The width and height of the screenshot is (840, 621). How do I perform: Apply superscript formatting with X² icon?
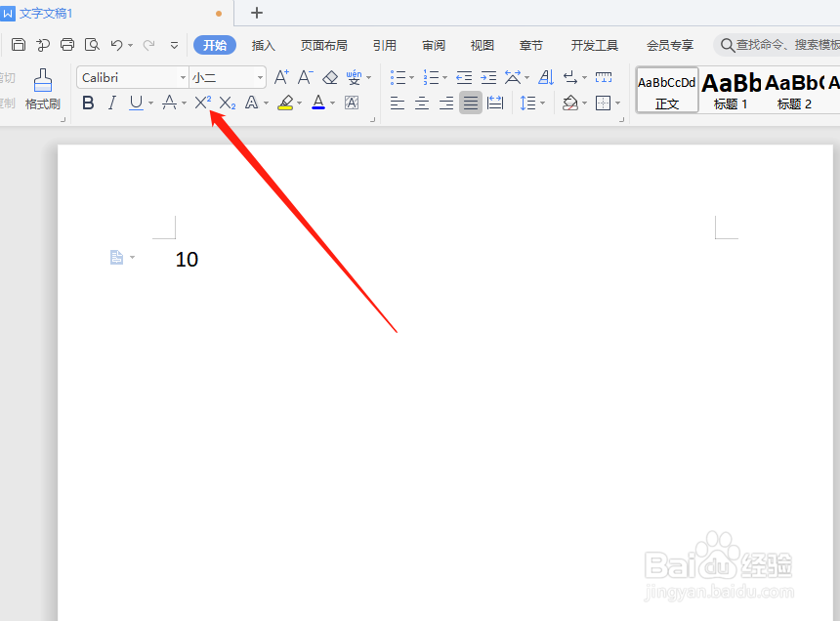[x=200, y=103]
